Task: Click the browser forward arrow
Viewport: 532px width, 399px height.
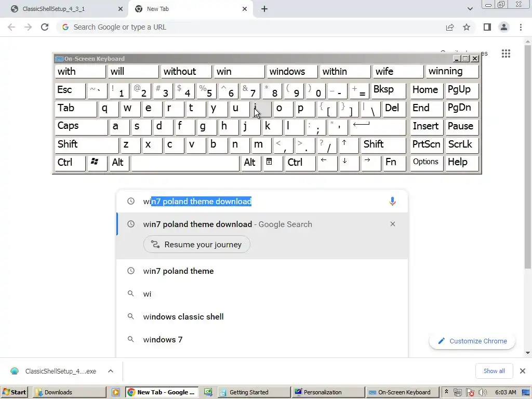Action: coord(28,27)
